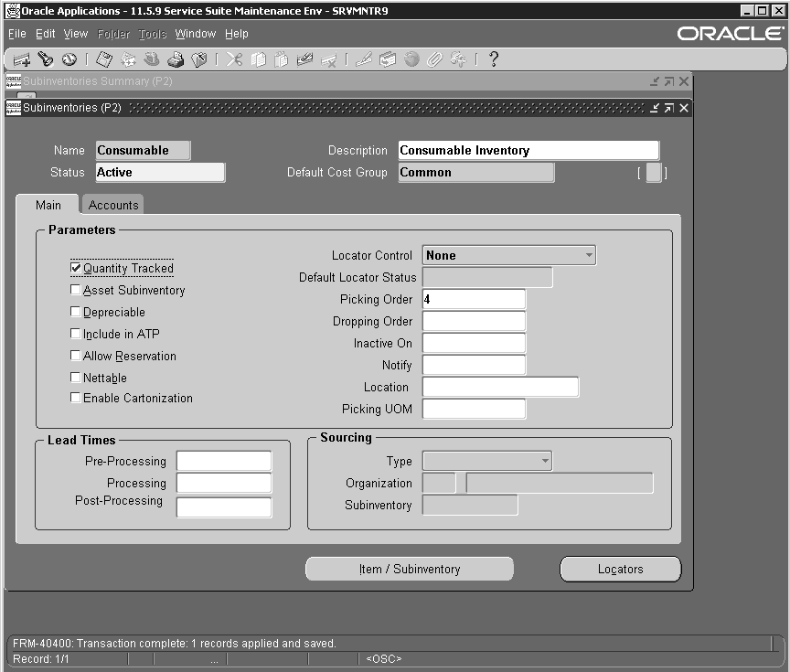Click the Delete Record toolbar icon
Viewport: 790px width, 672px height.
click(328, 59)
